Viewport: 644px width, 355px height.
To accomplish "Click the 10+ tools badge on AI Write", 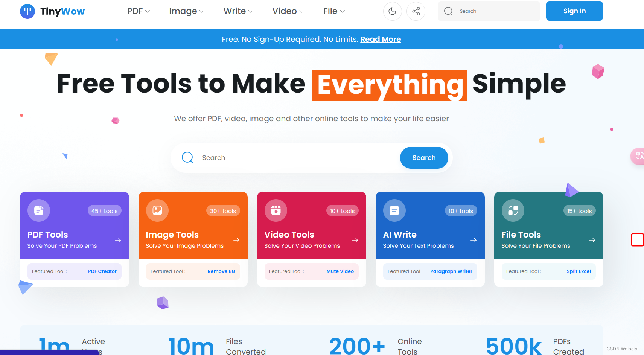I will (x=461, y=211).
